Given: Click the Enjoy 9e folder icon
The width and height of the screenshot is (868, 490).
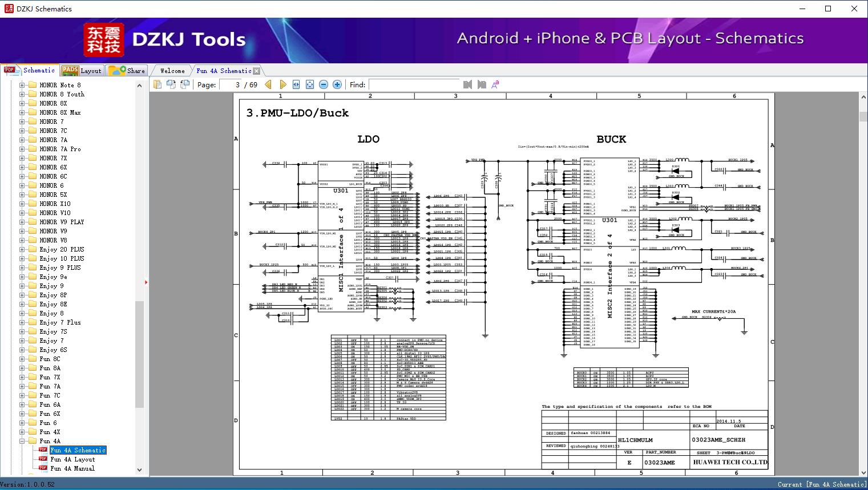Looking at the screenshot, I should pyautogui.click(x=33, y=277).
